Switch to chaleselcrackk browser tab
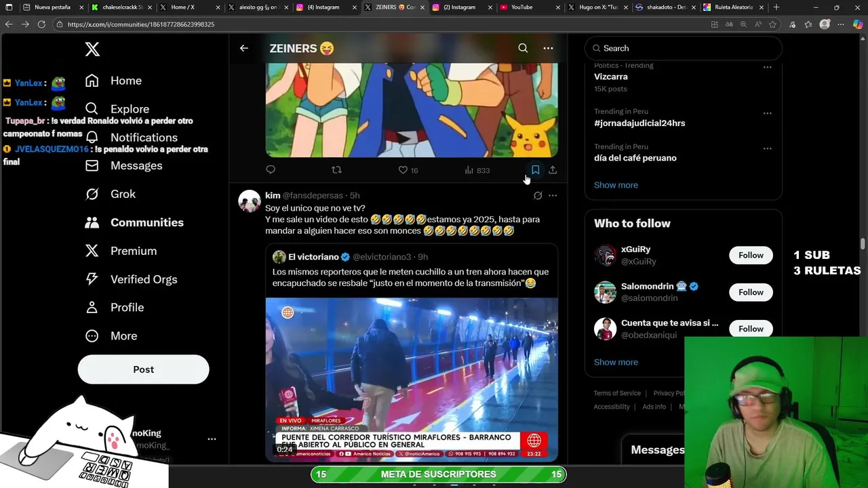Viewport: 868px width, 488px height. click(119, 7)
